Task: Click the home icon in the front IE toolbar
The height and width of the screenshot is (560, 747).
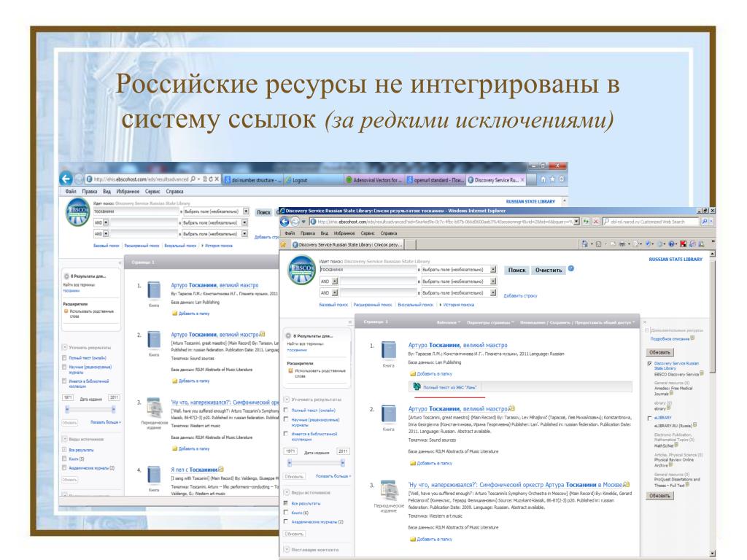Action: click(584, 244)
